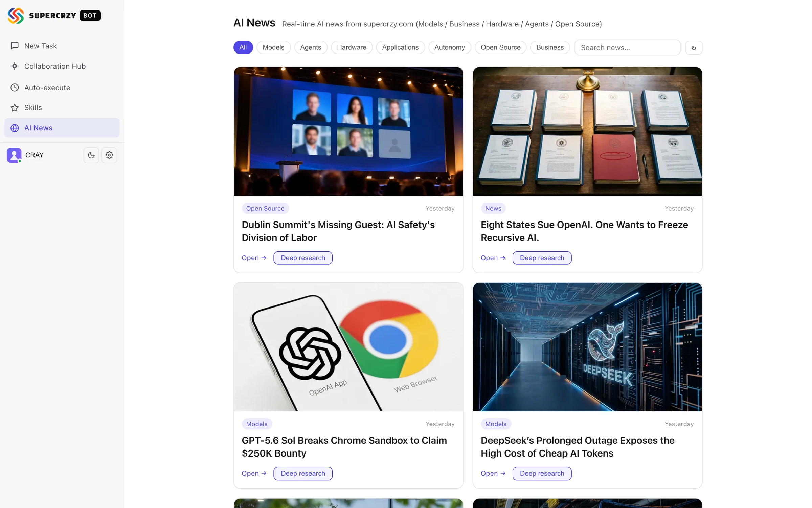The image size is (812, 508).
Task: Click the Models tag on DeepSeek article
Action: [x=496, y=424]
